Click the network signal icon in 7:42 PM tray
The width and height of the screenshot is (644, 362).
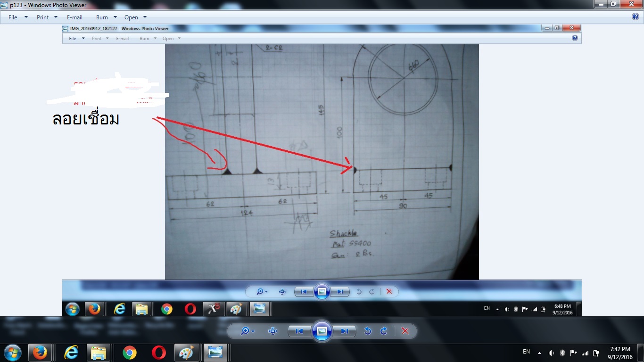[x=585, y=353]
